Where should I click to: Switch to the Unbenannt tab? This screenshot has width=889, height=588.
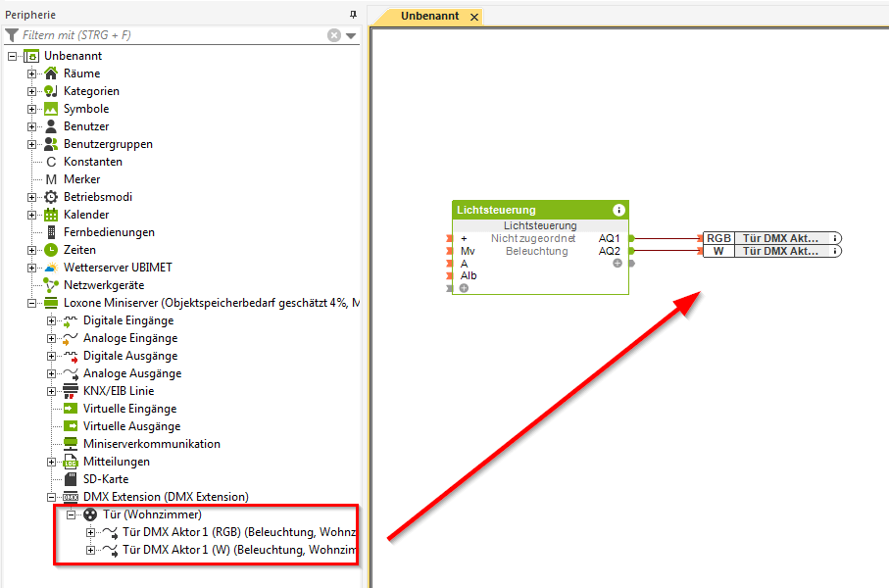(431, 17)
